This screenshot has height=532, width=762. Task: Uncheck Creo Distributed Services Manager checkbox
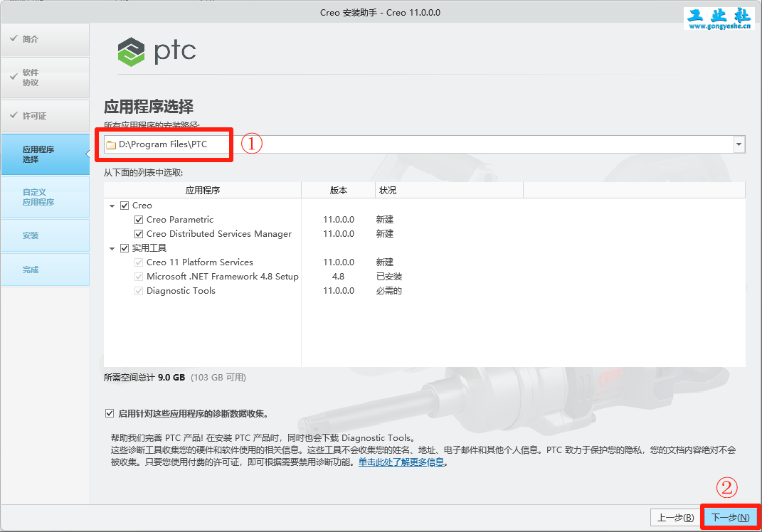[x=139, y=234]
